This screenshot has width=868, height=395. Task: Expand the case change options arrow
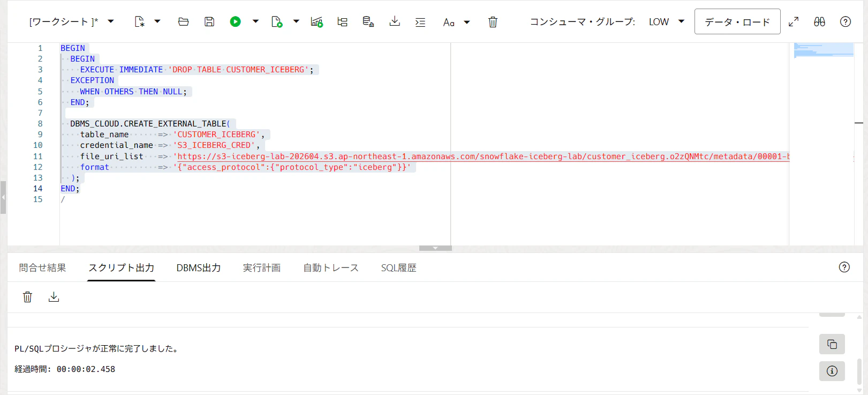(x=467, y=22)
